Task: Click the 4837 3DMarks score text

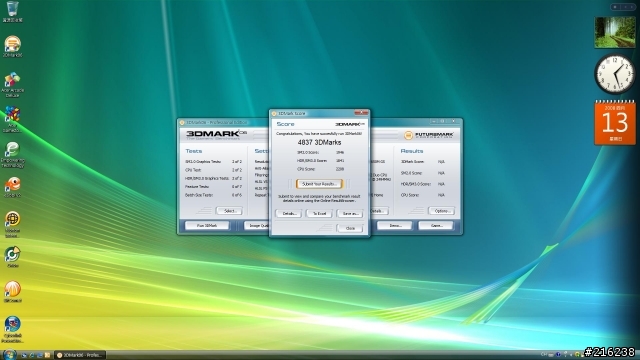Action: click(319, 142)
